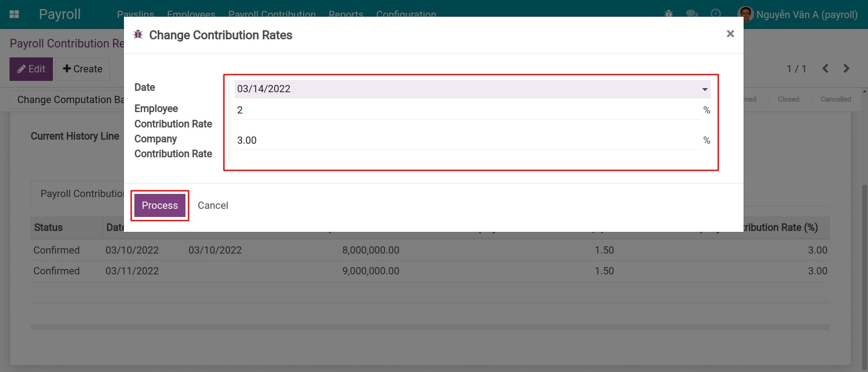The image size is (868, 372).
Task: Open the Payroll Contribution menu
Action: 272,14
